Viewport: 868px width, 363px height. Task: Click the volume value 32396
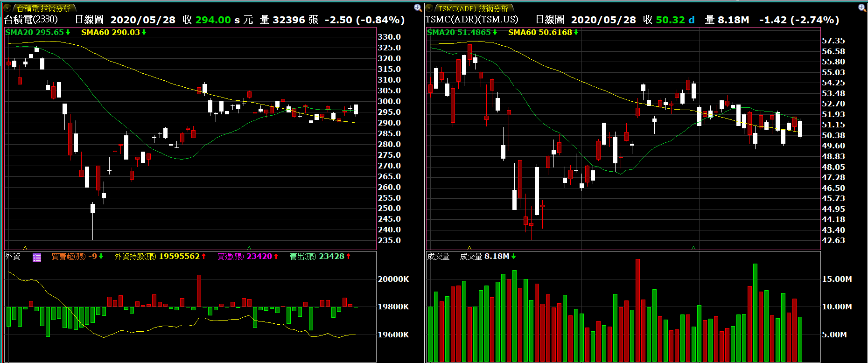coord(289,20)
